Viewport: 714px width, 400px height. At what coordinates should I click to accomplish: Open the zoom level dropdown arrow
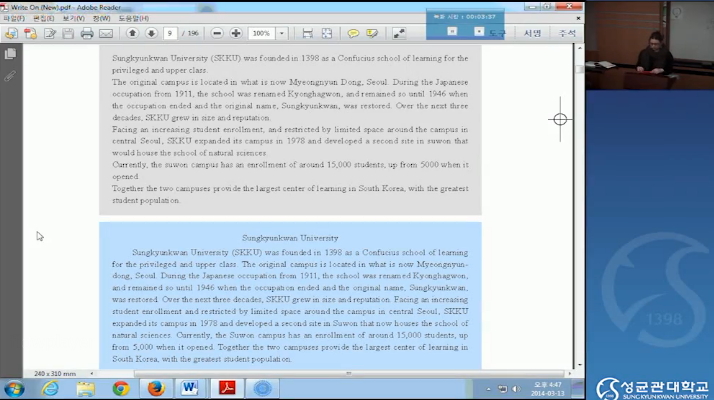click(x=282, y=33)
